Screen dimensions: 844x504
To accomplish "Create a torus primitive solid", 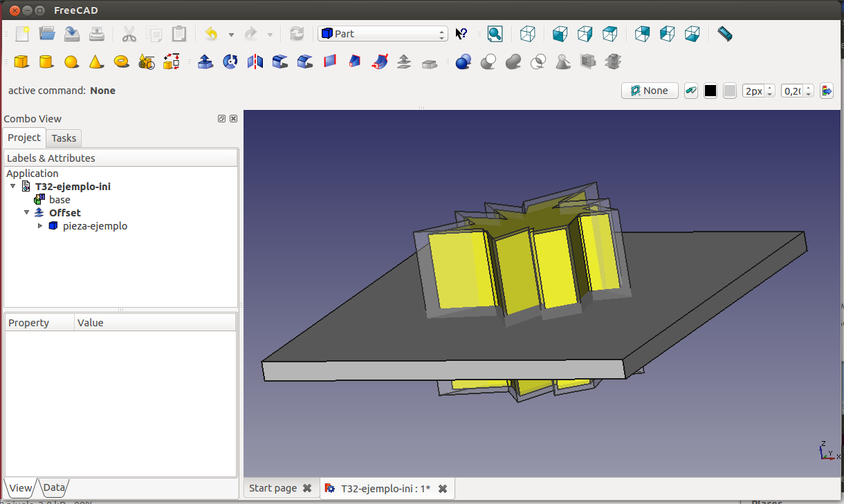I will (x=121, y=62).
